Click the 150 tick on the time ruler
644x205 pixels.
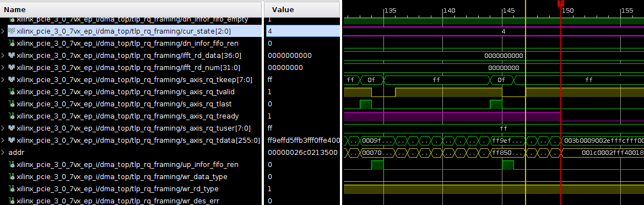568,10
